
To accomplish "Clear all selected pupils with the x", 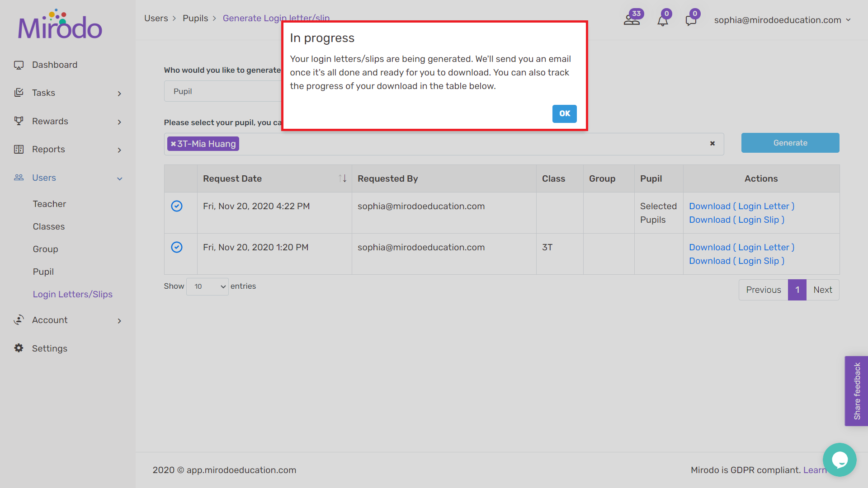I will click(712, 144).
